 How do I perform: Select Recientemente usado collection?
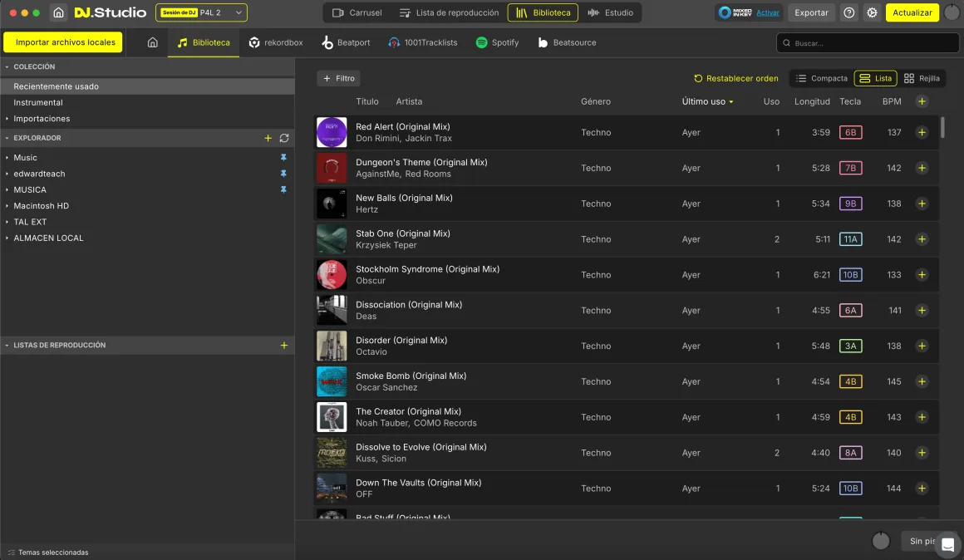(x=148, y=86)
